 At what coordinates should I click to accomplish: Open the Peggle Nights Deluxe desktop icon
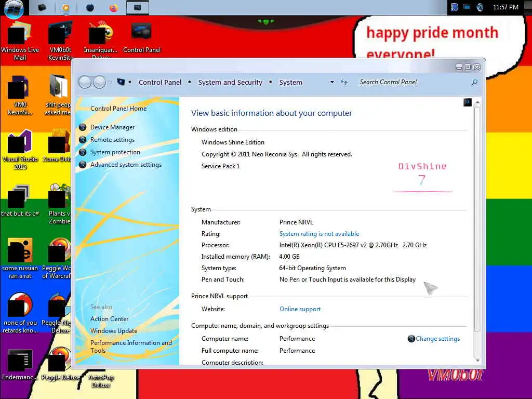(56, 313)
